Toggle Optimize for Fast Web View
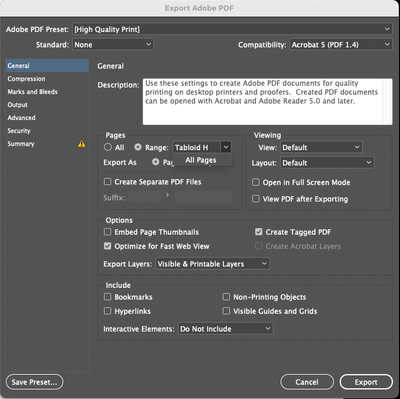 click(107, 246)
